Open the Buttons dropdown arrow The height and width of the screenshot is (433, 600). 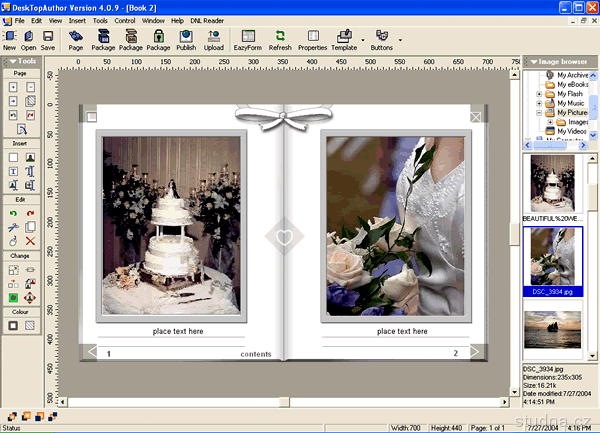pos(400,41)
